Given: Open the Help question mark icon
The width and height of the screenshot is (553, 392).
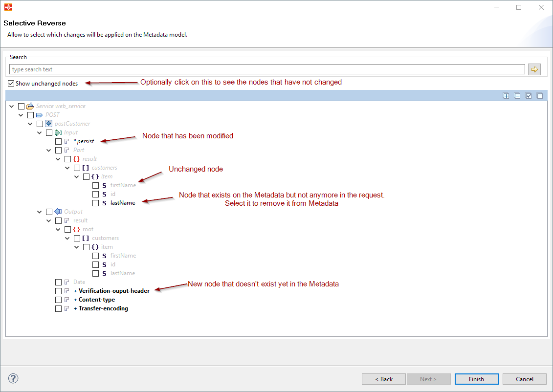Looking at the screenshot, I should tap(13, 378).
